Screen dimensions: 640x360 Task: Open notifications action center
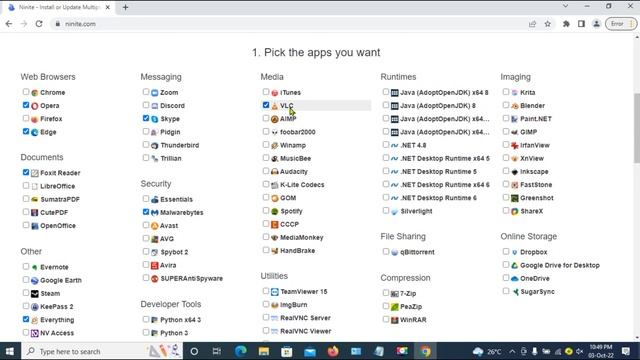tap(626, 351)
